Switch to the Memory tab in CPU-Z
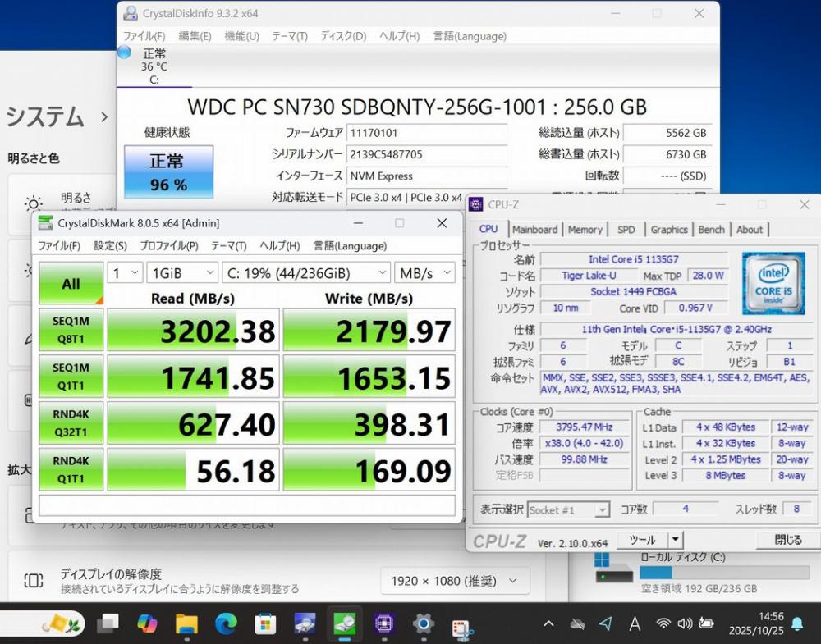The width and height of the screenshot is (821, 644). 585,229
